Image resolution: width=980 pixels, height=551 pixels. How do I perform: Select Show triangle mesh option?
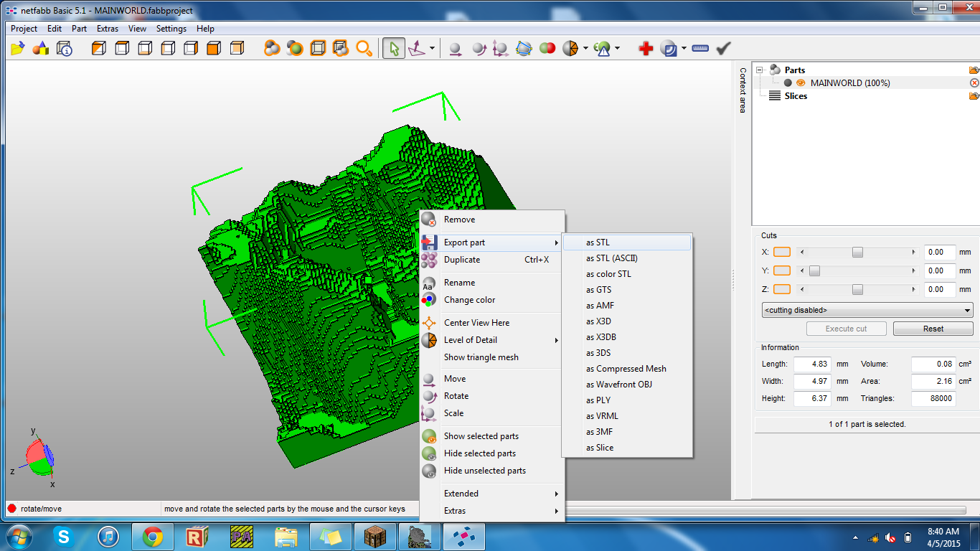(492, 357)
